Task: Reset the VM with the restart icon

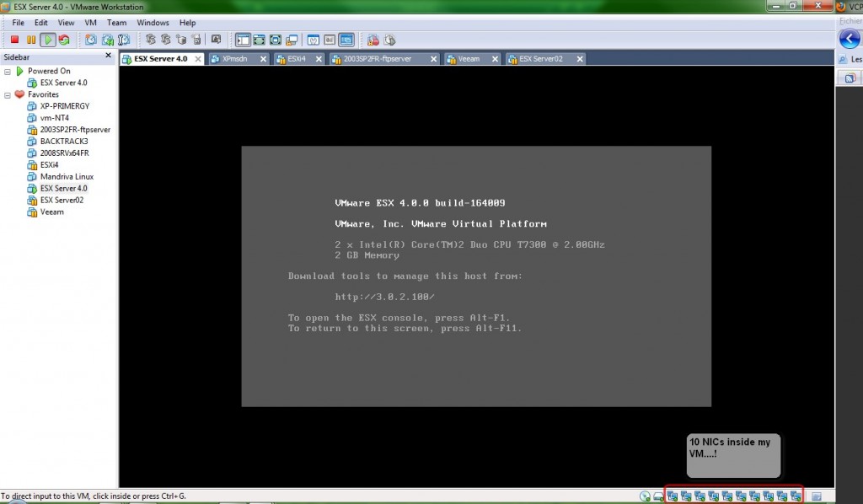Action: click(65, 40)
